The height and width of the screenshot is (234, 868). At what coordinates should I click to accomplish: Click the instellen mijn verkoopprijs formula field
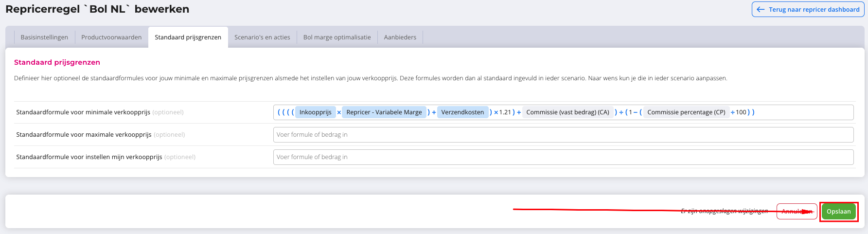coord(563,157)
